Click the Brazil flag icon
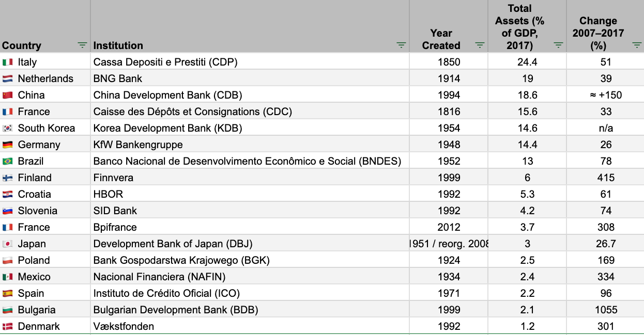The height and width of the screenshot is (335, 644). 8,161
